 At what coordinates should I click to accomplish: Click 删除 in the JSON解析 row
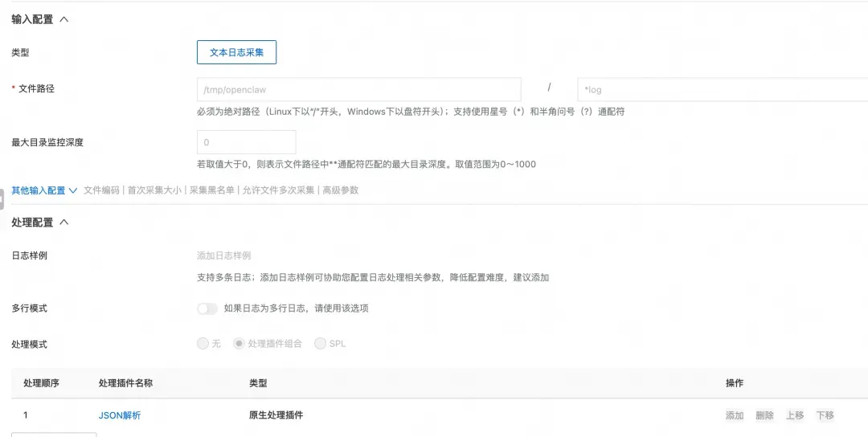coord(764,415)
